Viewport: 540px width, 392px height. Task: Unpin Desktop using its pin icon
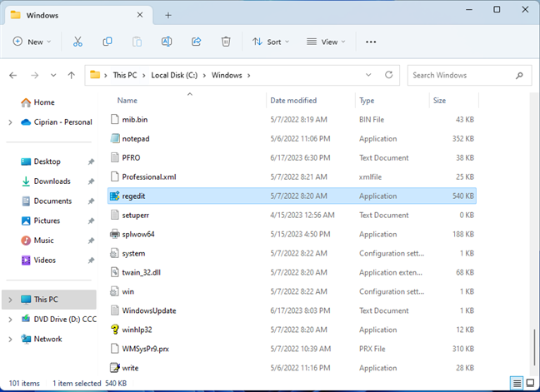[91, 161]
